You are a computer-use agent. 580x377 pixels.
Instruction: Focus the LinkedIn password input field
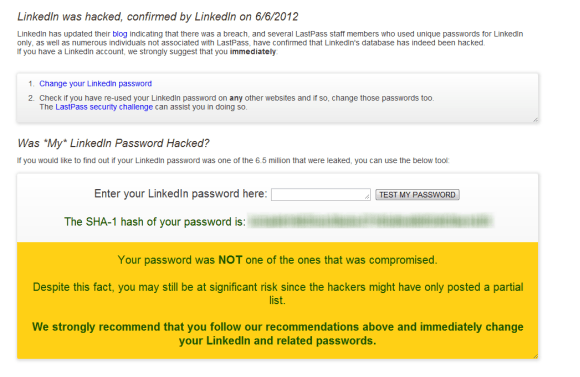pyautogui.click(x=320, y=195)
